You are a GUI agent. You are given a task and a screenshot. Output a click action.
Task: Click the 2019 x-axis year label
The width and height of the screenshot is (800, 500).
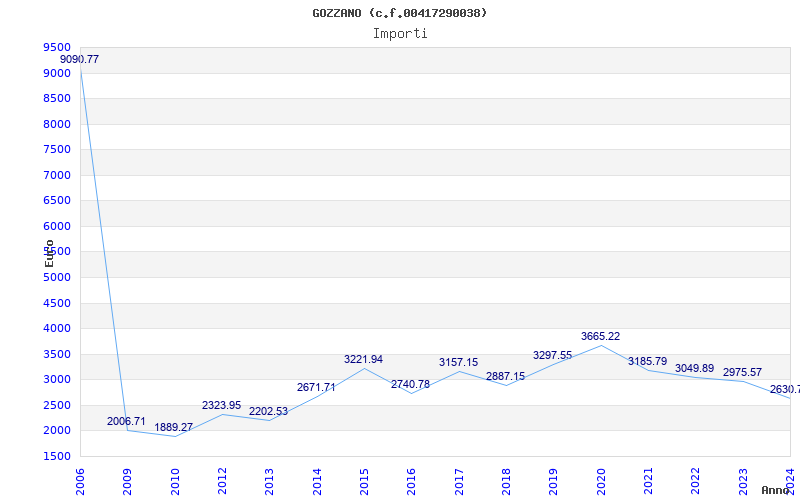tap(554, 481)
